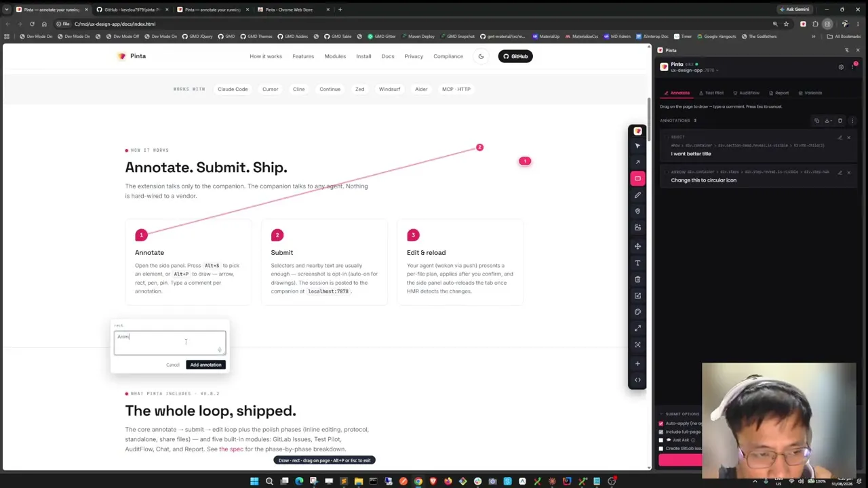
Task: Expand the ux-design-app project dropdown
Action: coord(694,70)
